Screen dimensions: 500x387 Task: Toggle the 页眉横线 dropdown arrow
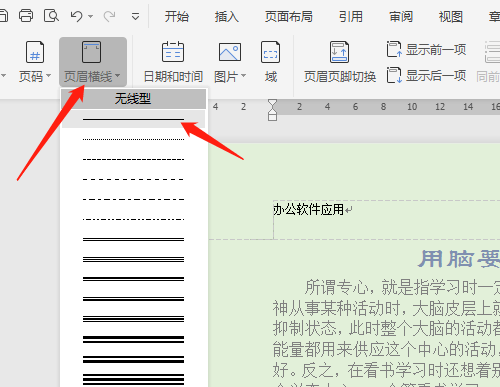[117, 76]
